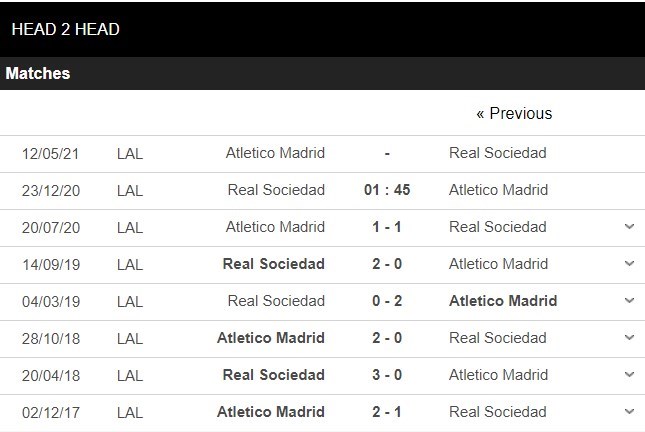Expand the 04/03/19 match row chevron
Viewport: 645px width, 432px height.
[x=629, y=301]
